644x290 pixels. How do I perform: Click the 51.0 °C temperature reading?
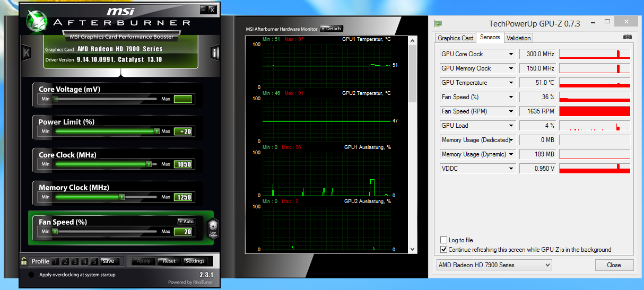click(x=537, y=83)
